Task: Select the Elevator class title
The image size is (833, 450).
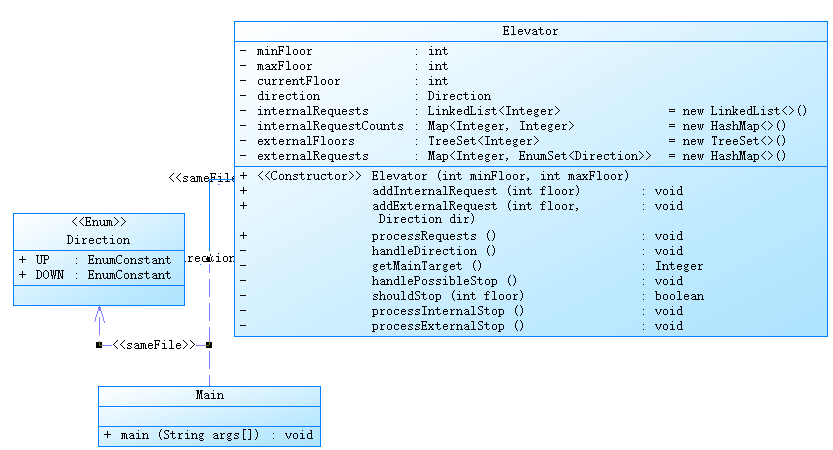Action: (x=530, y=31)
